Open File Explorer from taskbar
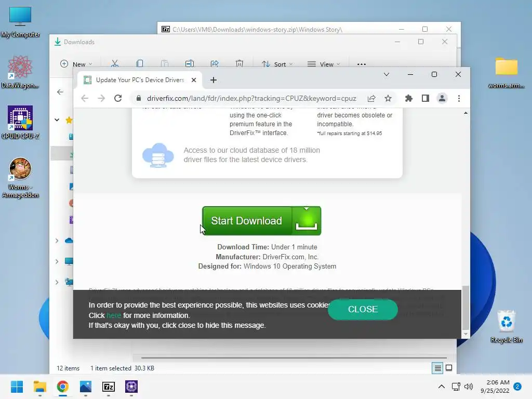Image resolution: width=532 pixels, height=399 pixels. (39, 387)
